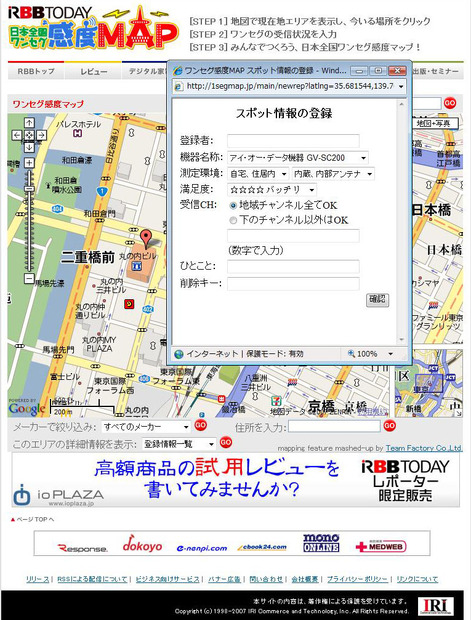Click the channel number input field
471x620 pixels.
(x=293, y=236)
